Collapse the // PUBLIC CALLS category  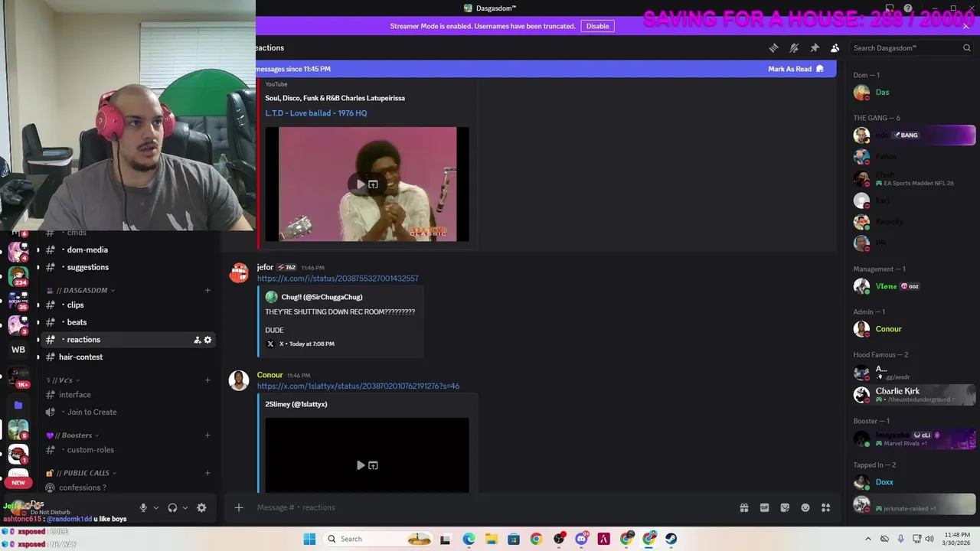pos(82,473)
